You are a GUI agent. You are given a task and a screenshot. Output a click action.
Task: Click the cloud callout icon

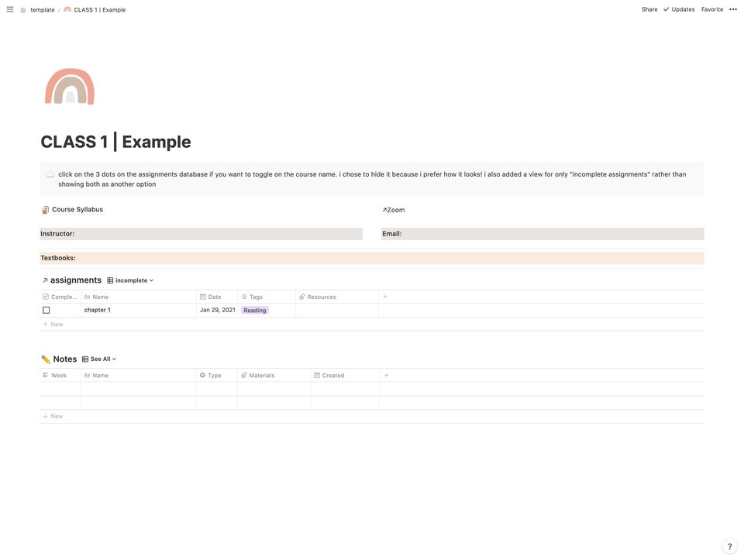point(50,174)
